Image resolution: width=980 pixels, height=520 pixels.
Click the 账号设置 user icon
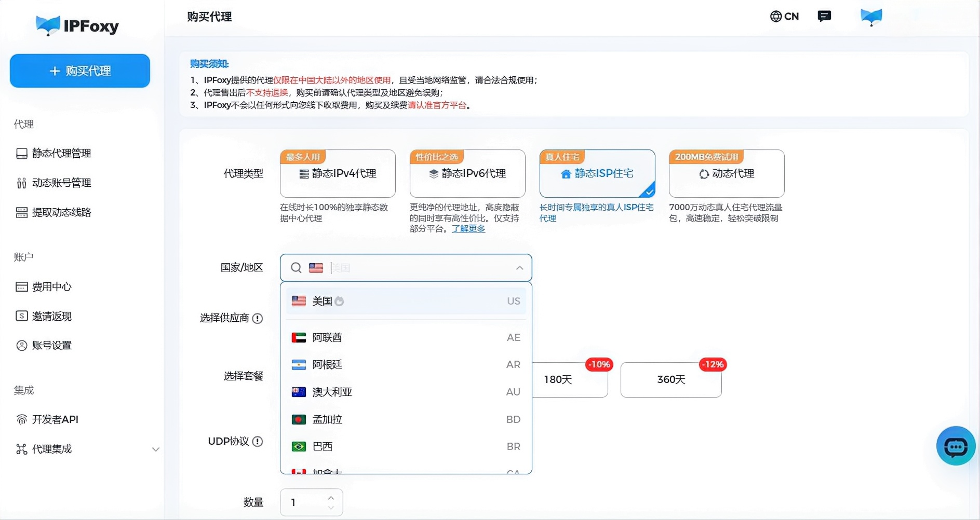pyautogui.click(x=22, y=346)
